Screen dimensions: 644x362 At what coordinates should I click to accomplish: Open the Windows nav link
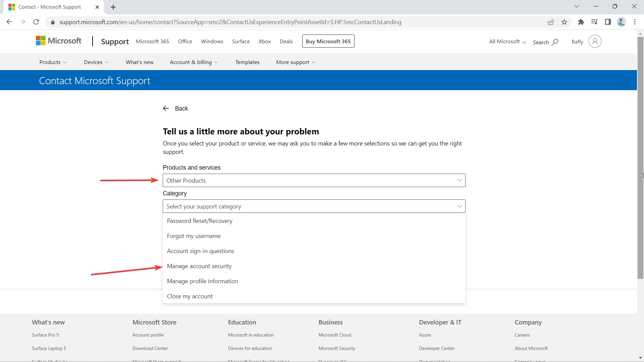coord(212,41)
